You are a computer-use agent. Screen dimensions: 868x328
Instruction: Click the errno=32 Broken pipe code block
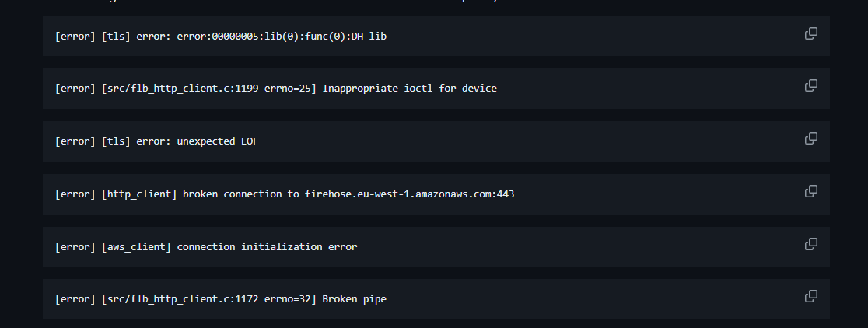(x=436, y=299)
